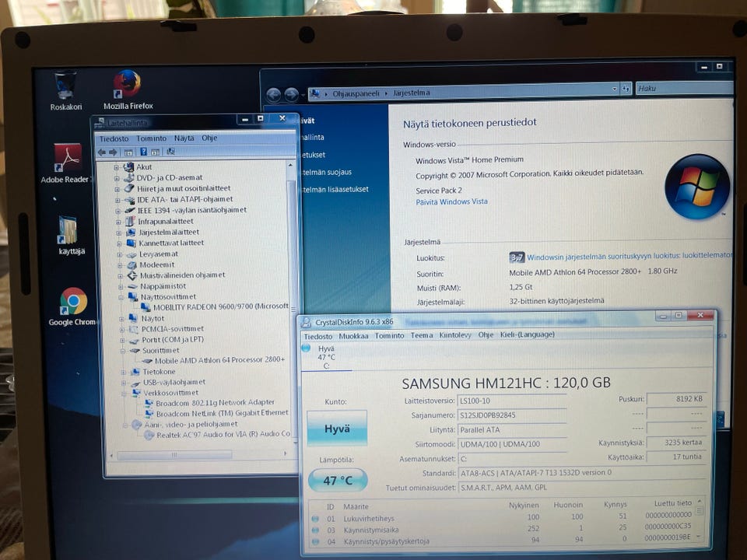Open Muokkaa menu in CrystalDiskInfo

(353, 336)
